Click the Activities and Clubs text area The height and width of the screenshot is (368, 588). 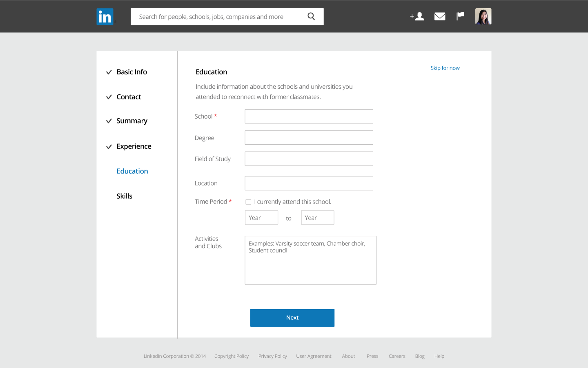pyautogui.click(x=310, y=260)
